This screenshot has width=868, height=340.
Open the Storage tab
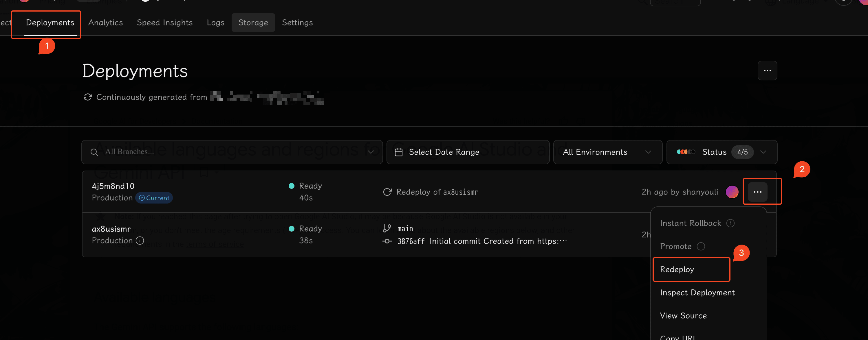(x=253, y=23)
